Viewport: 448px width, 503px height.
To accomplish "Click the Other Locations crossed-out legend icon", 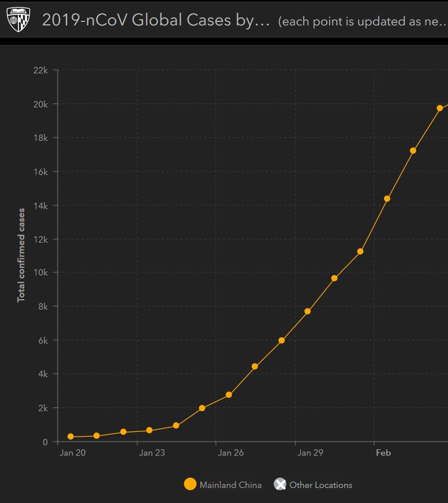I will pos(280,485).
